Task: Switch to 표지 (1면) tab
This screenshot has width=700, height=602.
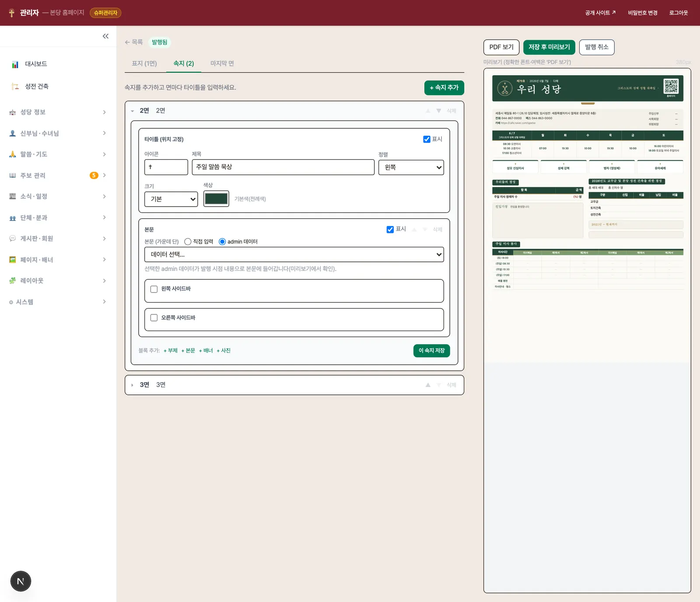Action: (x=144, y=63)
